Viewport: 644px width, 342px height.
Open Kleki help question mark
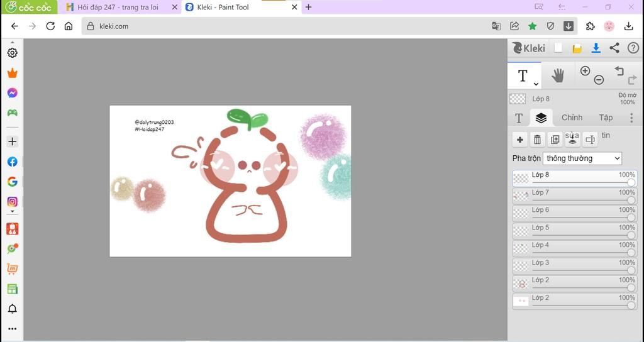point(633,48)
